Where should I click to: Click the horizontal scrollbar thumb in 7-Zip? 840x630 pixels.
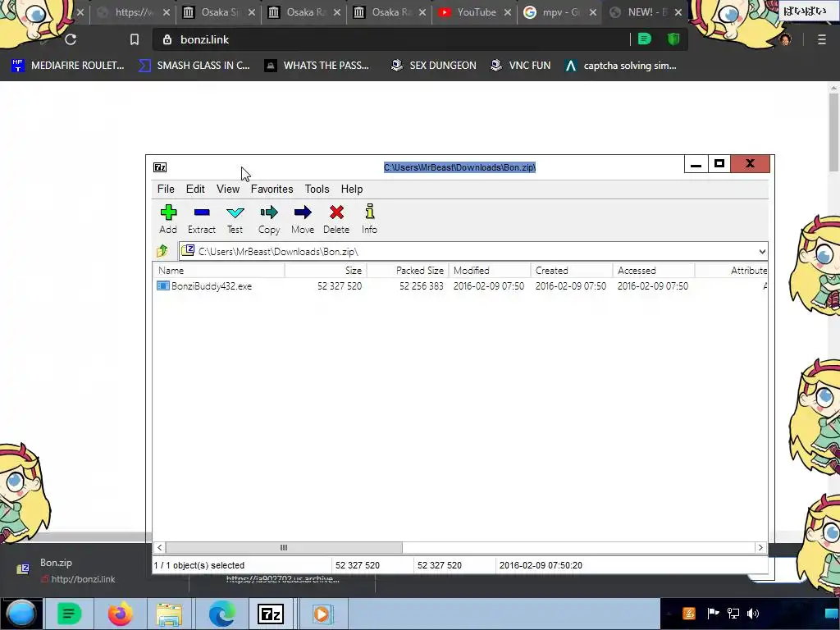[284, 547]
